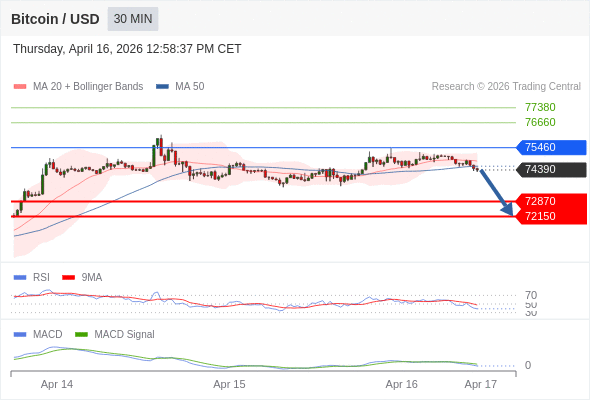
Task: Click the 72150 red support price tag
Action: (551, 216)
